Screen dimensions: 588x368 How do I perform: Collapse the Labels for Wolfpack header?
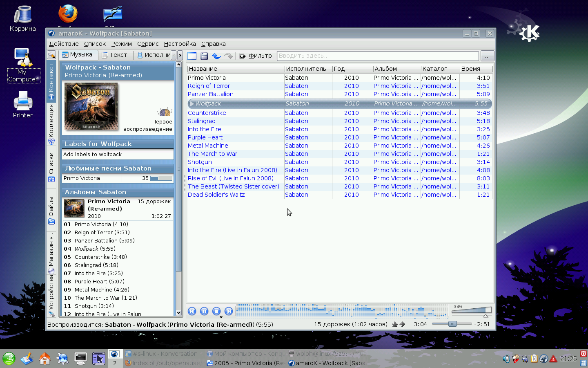click(118, 144)
